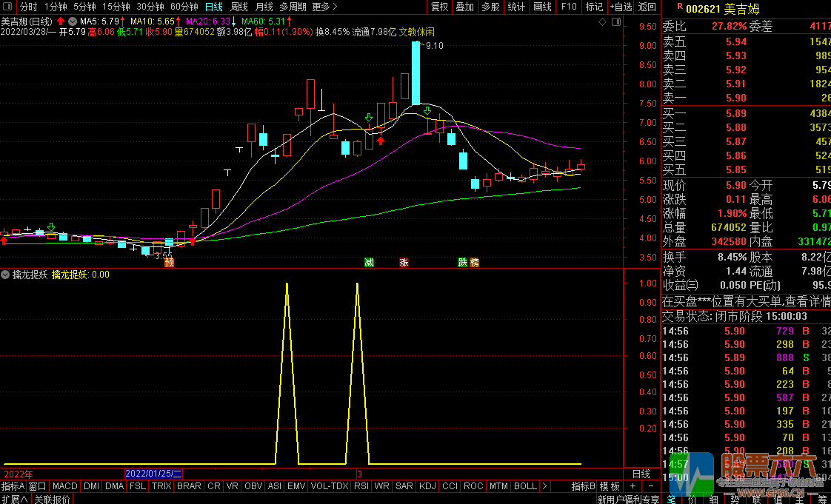
Task: Click the minus zoom-out button
Action: 651,486
